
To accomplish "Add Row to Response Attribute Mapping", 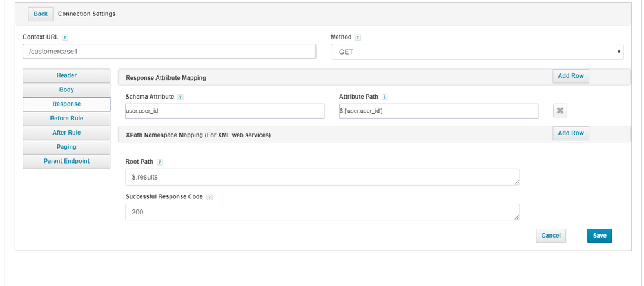I will click(x=571, y=76).
